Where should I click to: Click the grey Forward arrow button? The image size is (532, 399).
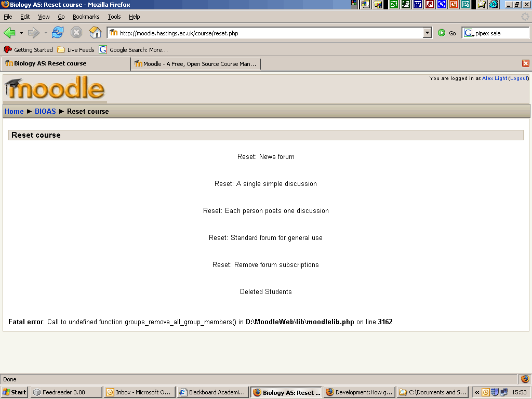pyautogui.click(x=33, y=33)
